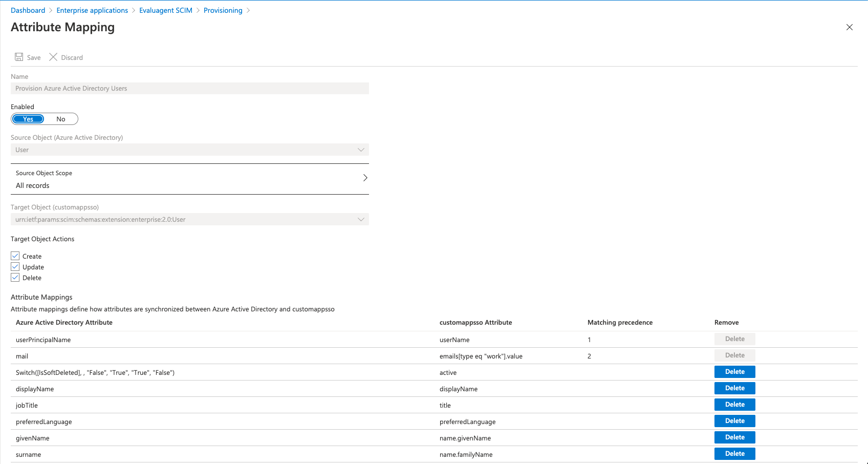868x464 pixels.
Task: Return to Provisioning breadcrumb
Action: point(223,10)
